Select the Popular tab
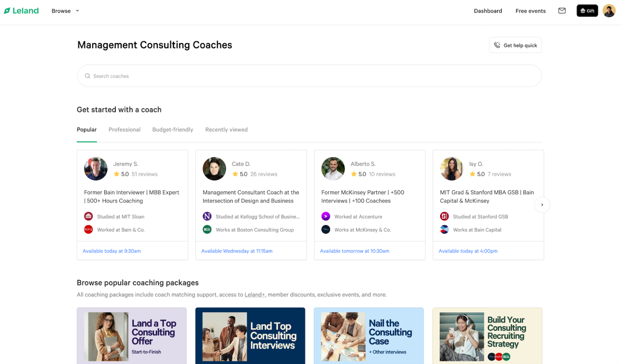 [87, 129]
